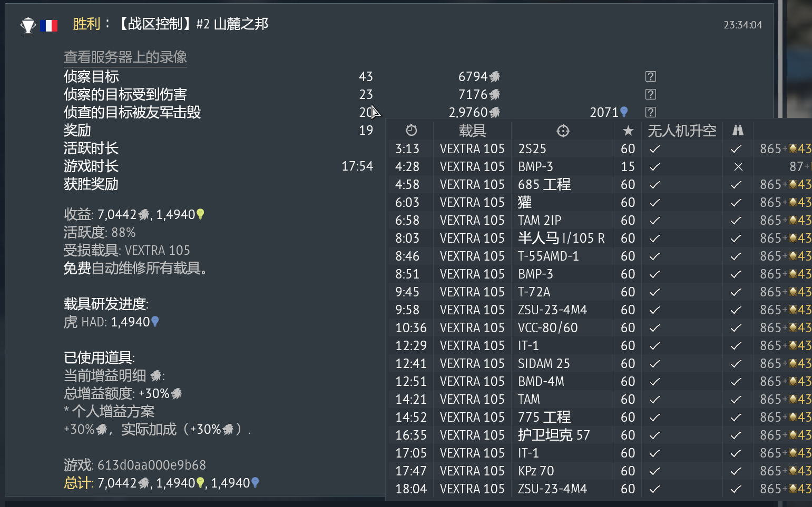Click the 3:13 time entry
812x507 pixels.
[x=407, y=149]
